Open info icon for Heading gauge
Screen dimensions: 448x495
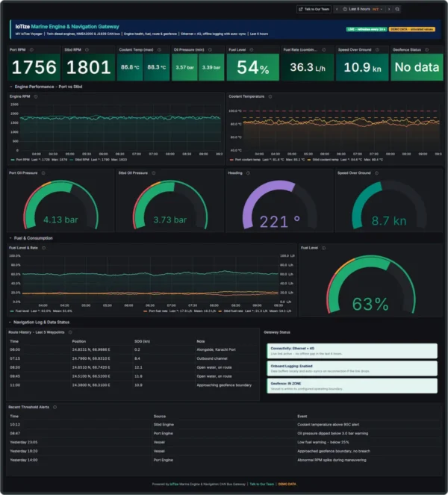point(248,173)
